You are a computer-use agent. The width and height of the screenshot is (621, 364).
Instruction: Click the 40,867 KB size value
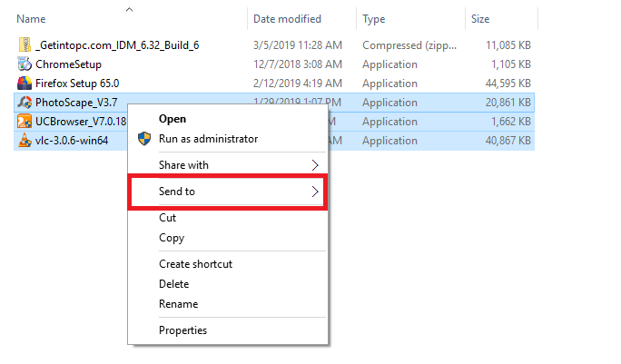[x=508, y=140]
